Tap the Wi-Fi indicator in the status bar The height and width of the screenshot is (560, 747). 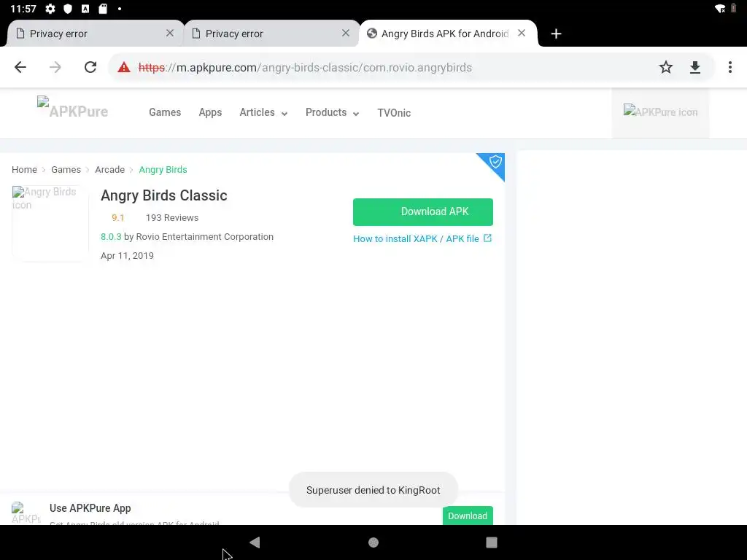coord(720,9)
